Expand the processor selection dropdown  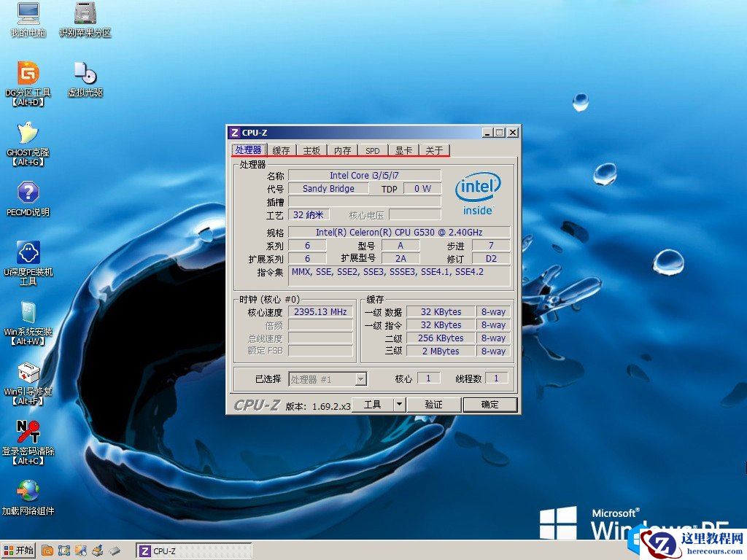click(x=360, y=378)
